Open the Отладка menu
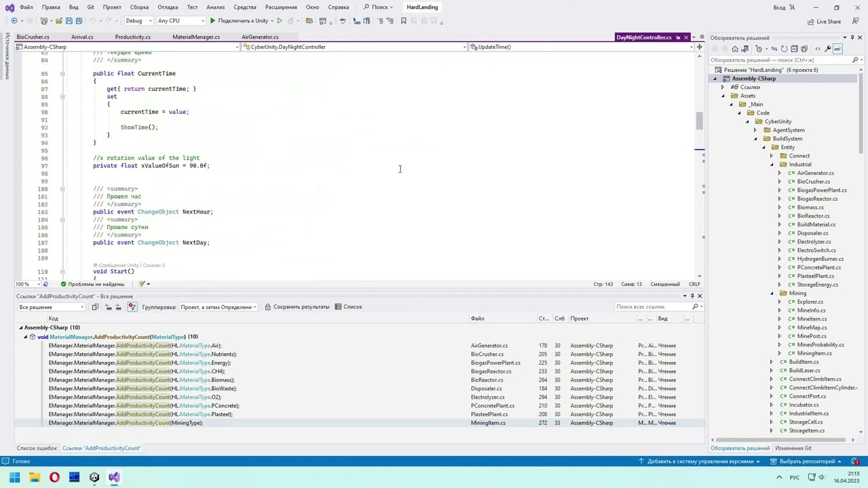 (x=167, y=7)
